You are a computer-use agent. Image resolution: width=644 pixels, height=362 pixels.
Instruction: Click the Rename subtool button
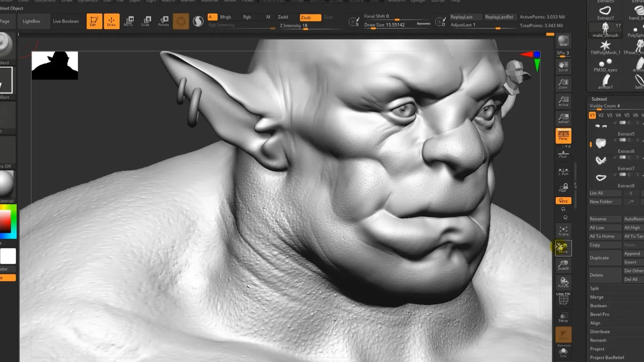(x=605, y=219)
